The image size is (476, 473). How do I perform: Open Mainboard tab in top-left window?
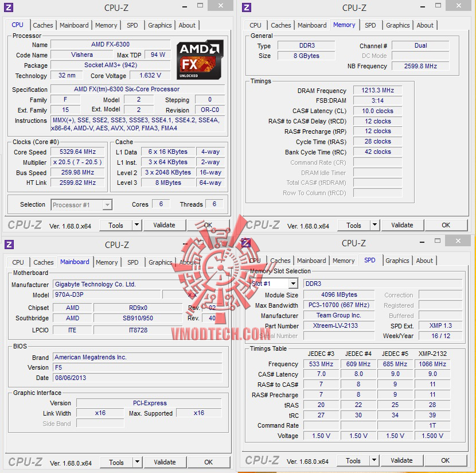pyautogui.click(x=74, y=25)
